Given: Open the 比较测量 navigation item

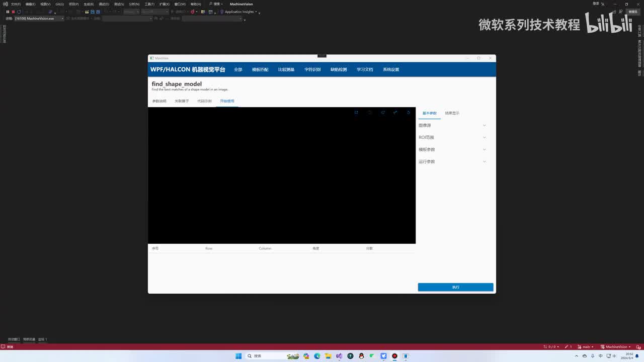Looking at the screenshot, I should coord(286,69).
